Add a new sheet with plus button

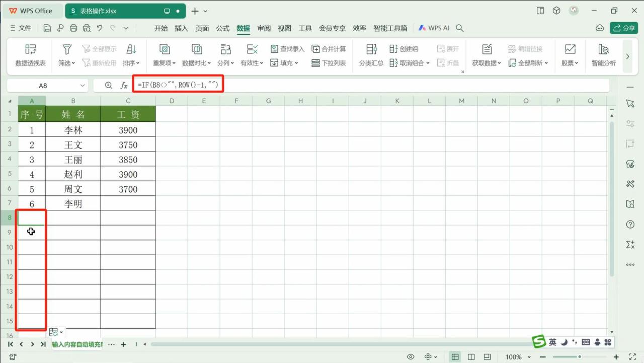click(x=123, y=344)
